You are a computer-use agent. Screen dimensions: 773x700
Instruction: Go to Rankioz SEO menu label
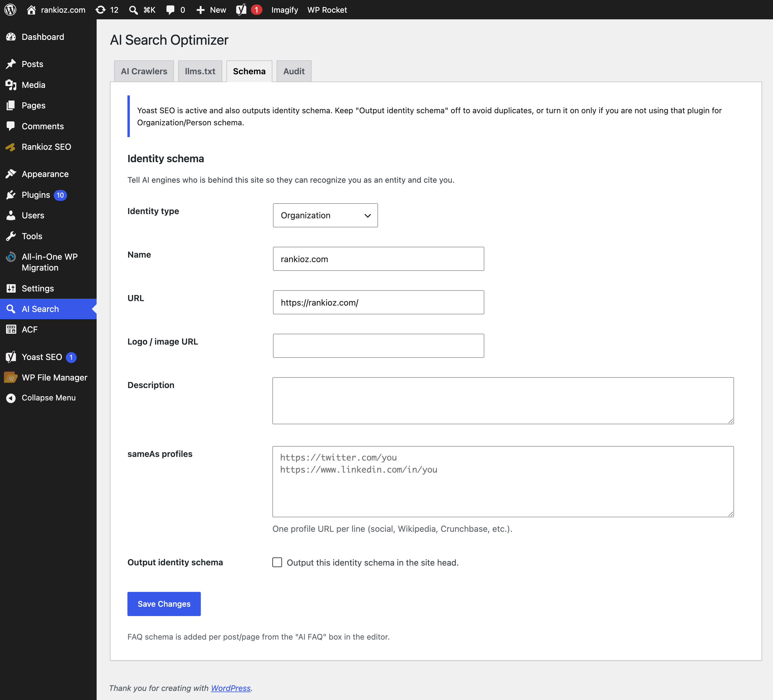pos(47,146)
